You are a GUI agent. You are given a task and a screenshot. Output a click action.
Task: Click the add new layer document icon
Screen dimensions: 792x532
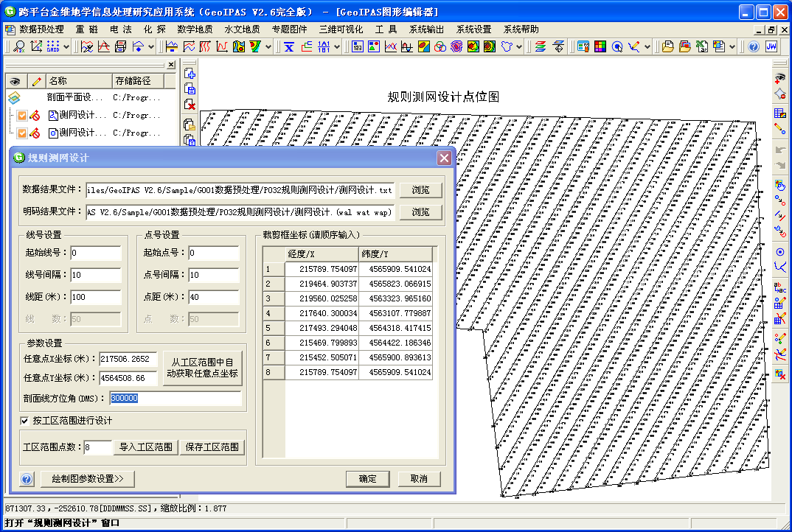pyautogui.click(x=190, y=74)
